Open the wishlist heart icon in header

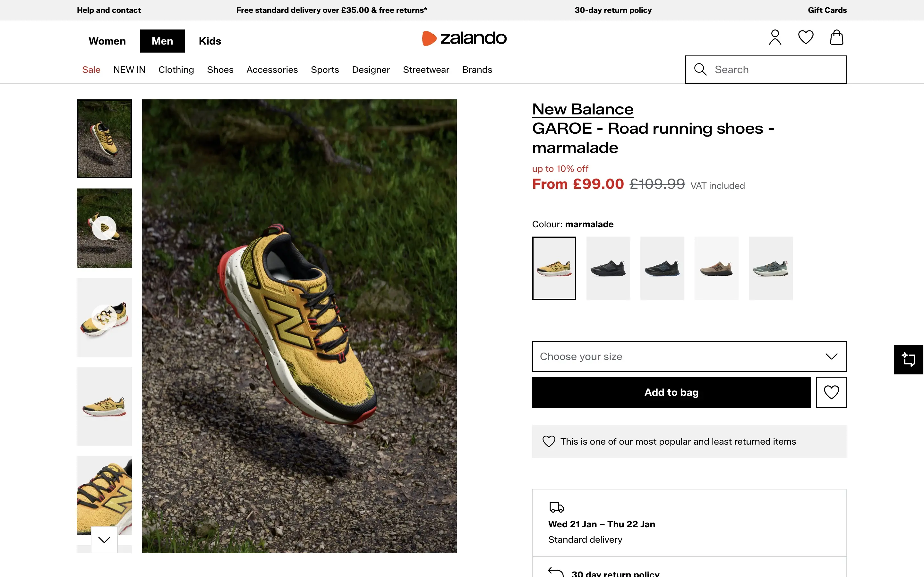[806, 37]
